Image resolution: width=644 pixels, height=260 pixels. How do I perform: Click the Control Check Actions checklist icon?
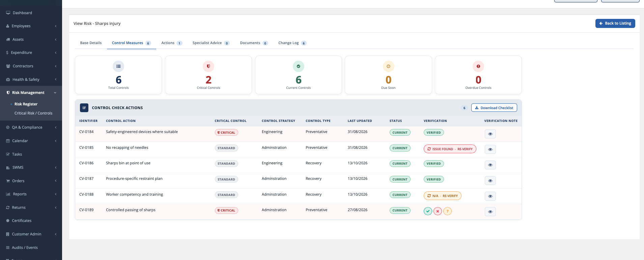tap(84, 108)
